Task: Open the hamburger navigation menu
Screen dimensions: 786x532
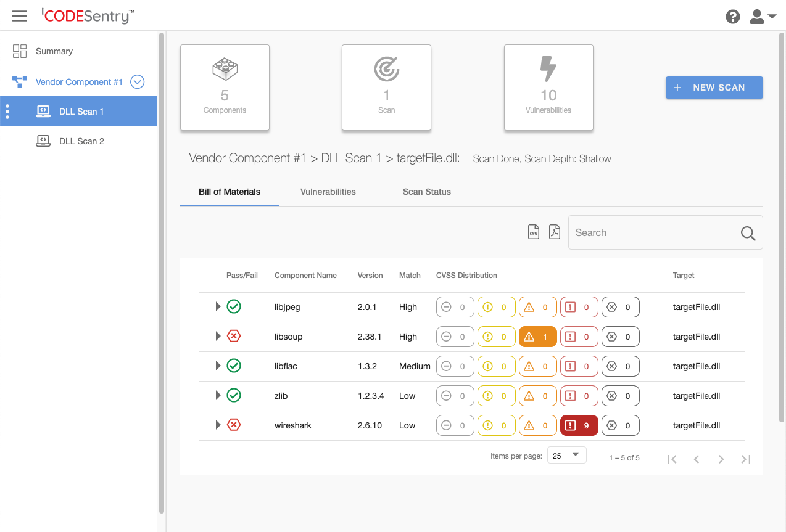Action: pos(19,16)
